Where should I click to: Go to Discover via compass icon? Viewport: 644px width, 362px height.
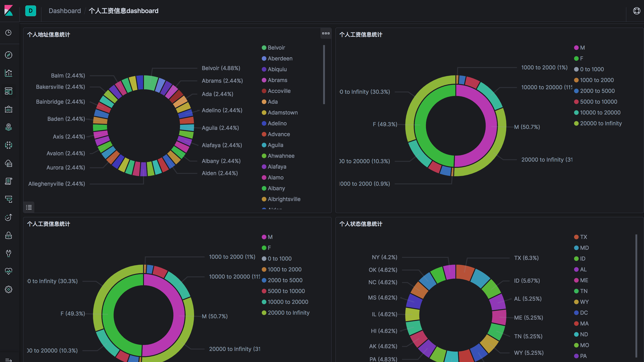click(9, 55)
